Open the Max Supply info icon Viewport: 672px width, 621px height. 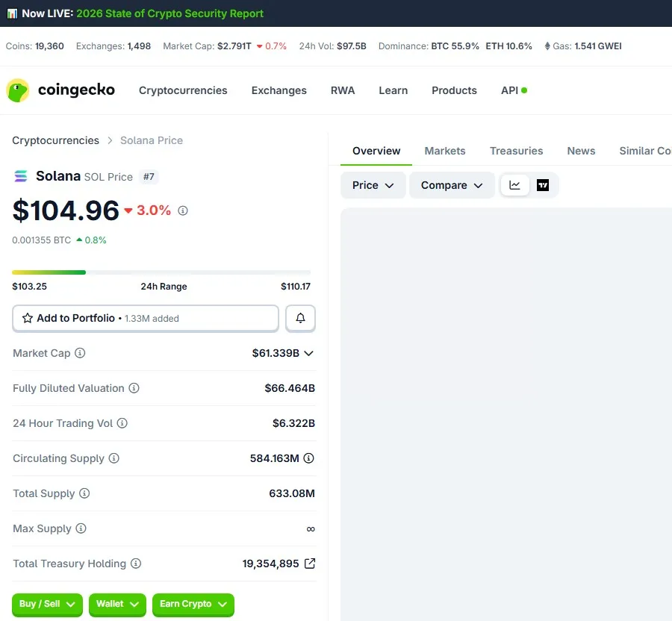pyautogui.click(x=81, y=528)
